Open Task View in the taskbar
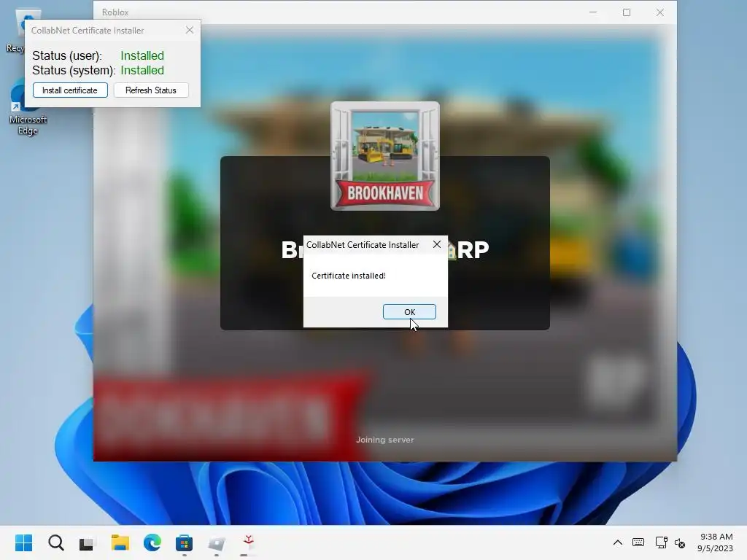The width and height of the screenshot is (747, 560). pyautogui.click(x=88, y=542)
